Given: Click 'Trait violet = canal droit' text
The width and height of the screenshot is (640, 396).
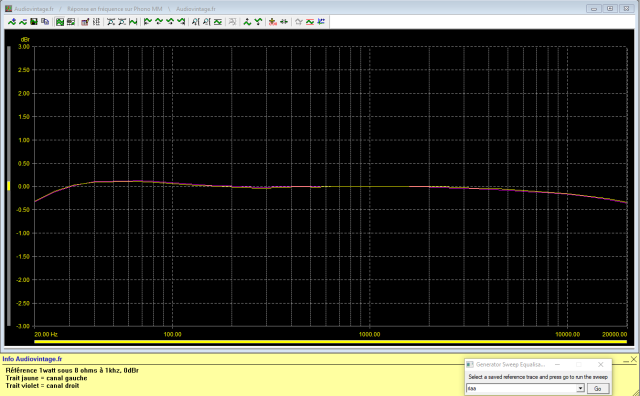Looking at the screenshot, I should 42,385.
